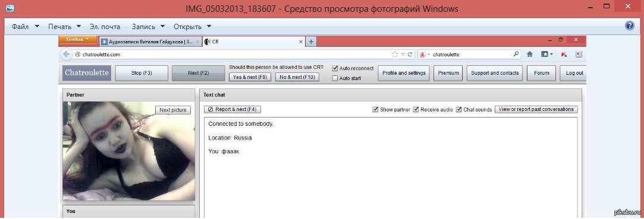Uncheck the Show partner checkbox
644x219 pixels.
click(375, 109)
